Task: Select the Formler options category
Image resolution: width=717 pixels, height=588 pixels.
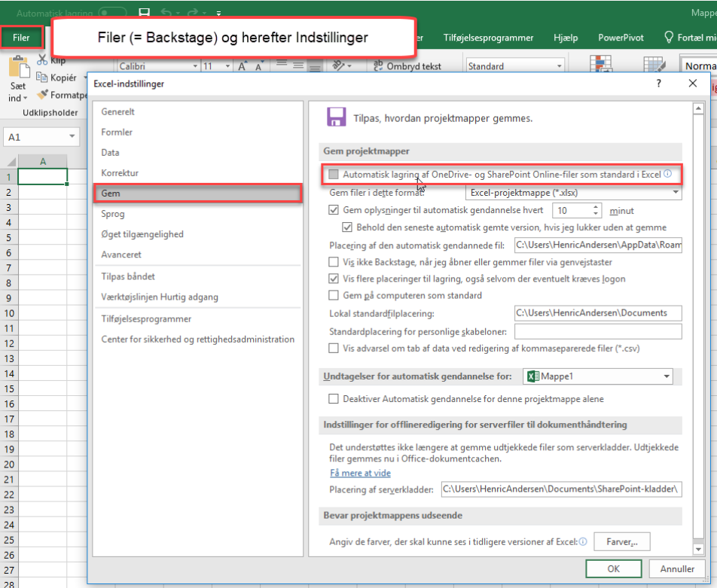Action: (197, 133)
